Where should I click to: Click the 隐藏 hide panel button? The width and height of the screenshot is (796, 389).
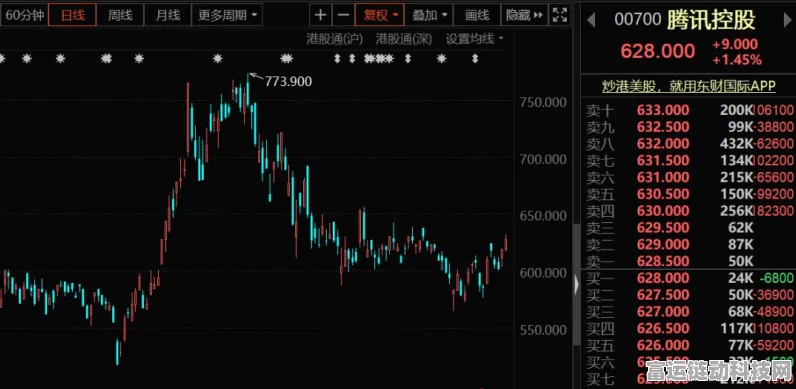point(524,15)
